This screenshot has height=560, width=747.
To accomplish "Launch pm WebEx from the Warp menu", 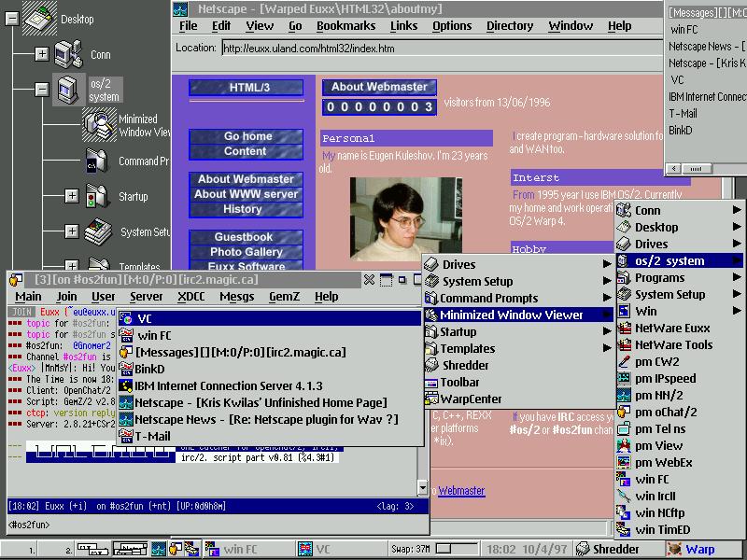I will [665, 462].
